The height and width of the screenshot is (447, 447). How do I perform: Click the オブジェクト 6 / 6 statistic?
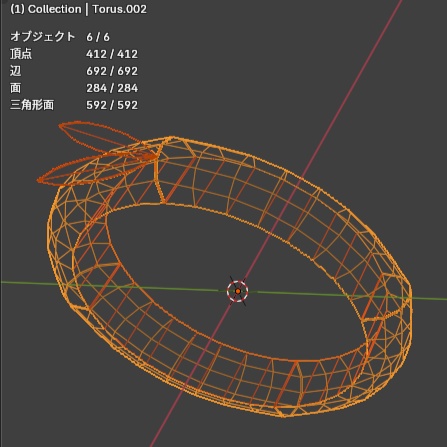tap(60, 37)
